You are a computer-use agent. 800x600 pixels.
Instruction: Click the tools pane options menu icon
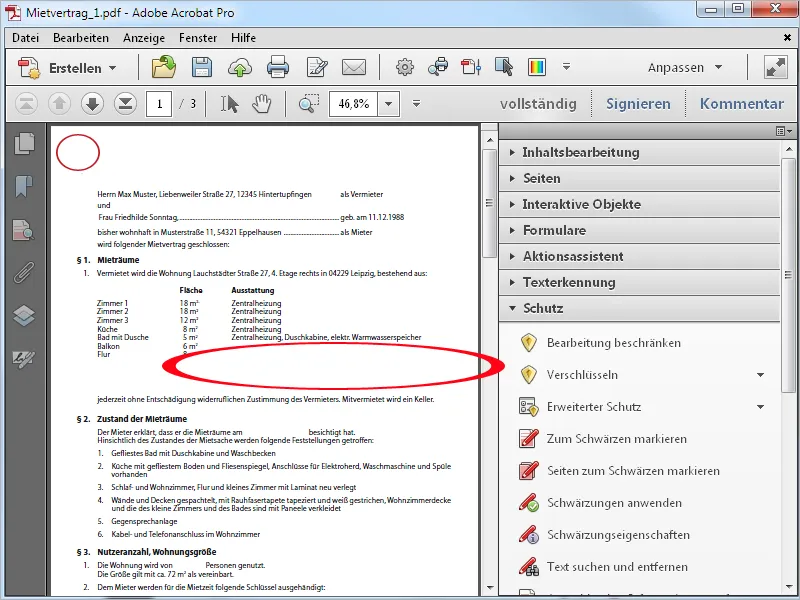784,132
